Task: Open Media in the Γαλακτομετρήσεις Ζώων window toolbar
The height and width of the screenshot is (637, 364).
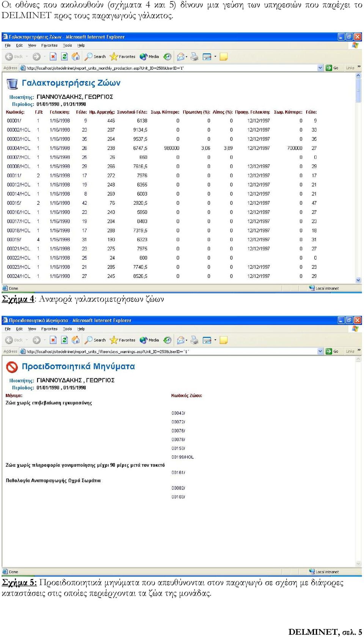Action: pos(149,56)
